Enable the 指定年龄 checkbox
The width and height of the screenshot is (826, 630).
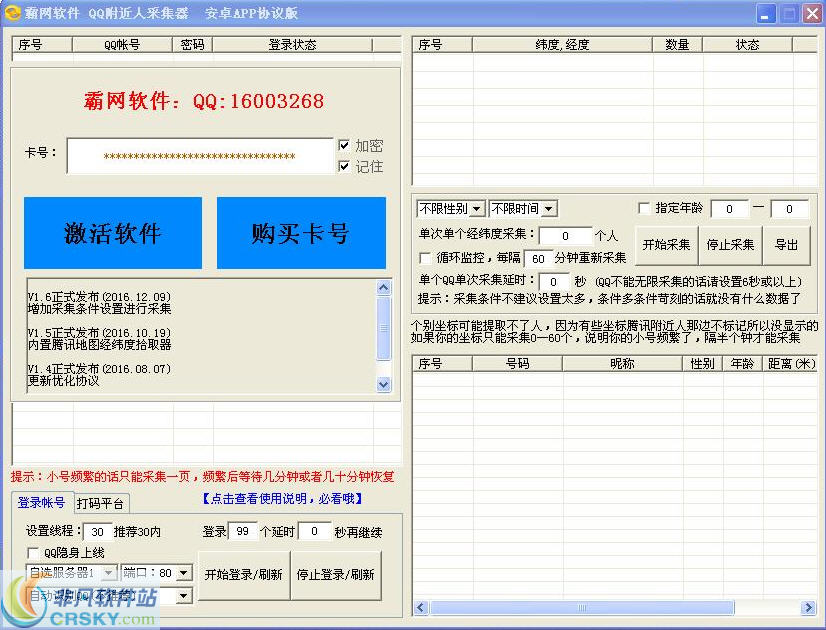[643, 208]
